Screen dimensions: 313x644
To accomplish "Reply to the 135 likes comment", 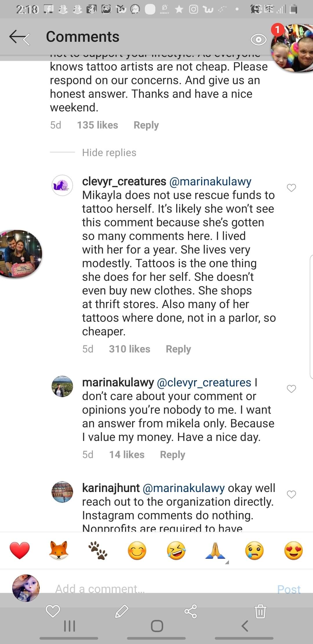I will pos(146,125).
